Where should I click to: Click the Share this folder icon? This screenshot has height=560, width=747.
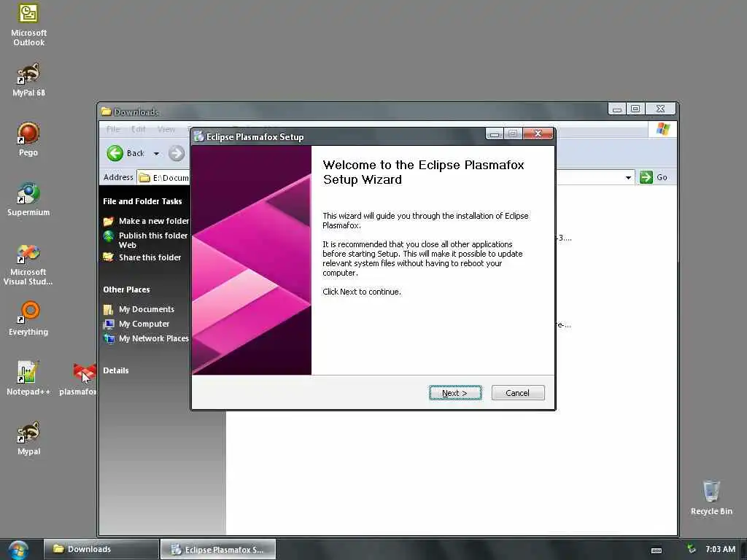(x=109, y=257)
